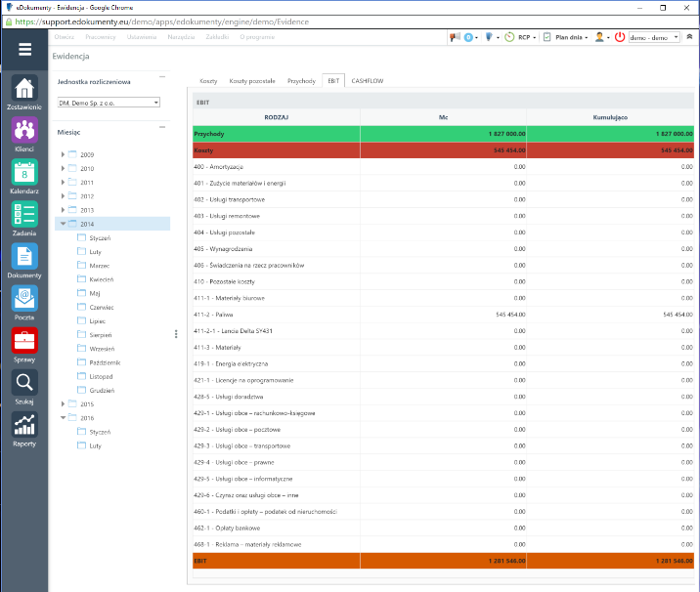Switch to the CASHFLOW tab
This screenshot has width=700, height=592.
[x=368, y=81]
